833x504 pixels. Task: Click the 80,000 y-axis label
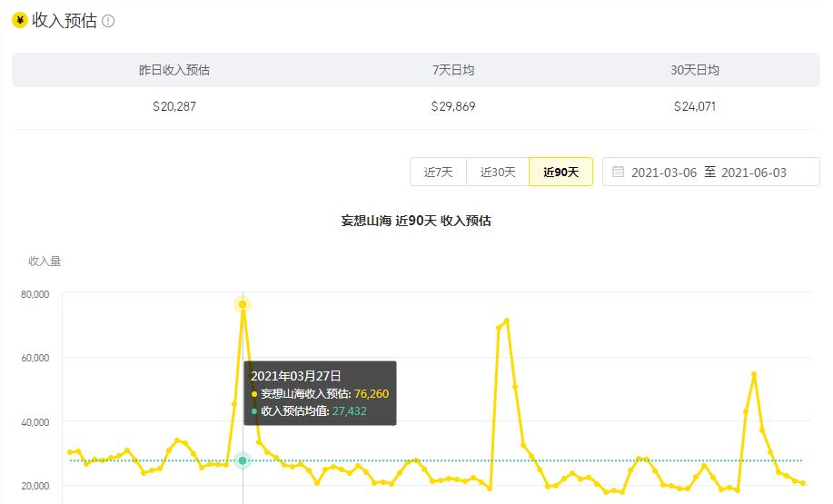point(35,294)
